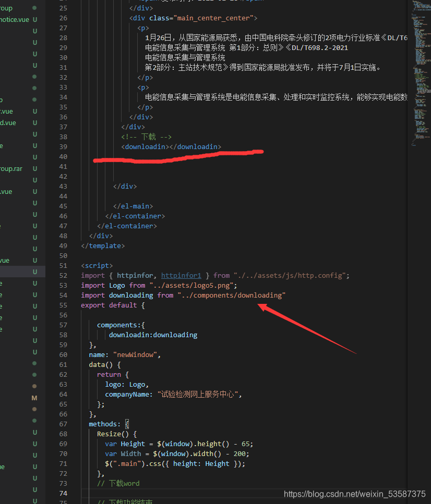Click the minimap code overview
Viewport: 431px width, 504px height.
[x=420, y=73]
